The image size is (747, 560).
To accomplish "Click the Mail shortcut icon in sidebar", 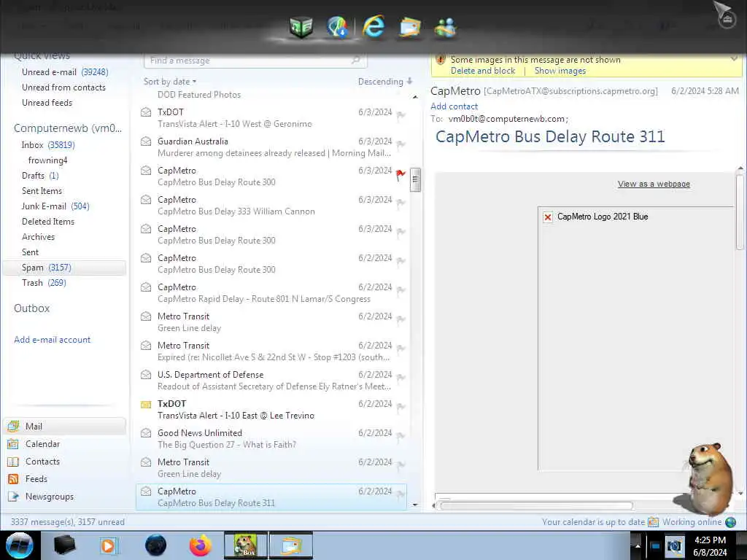I will click(x=13, y=426).
